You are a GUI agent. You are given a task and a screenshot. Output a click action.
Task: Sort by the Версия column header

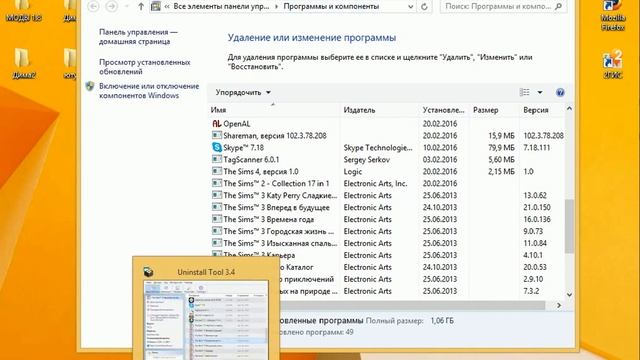point(542,110)
